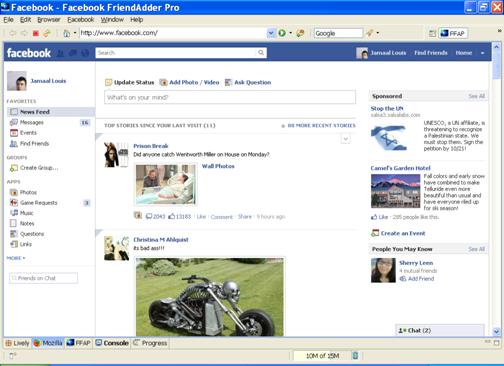Click the home page icon in toolbar
Image resolution: width=504 pixels, height=366 pixels.
coord(67,33)
